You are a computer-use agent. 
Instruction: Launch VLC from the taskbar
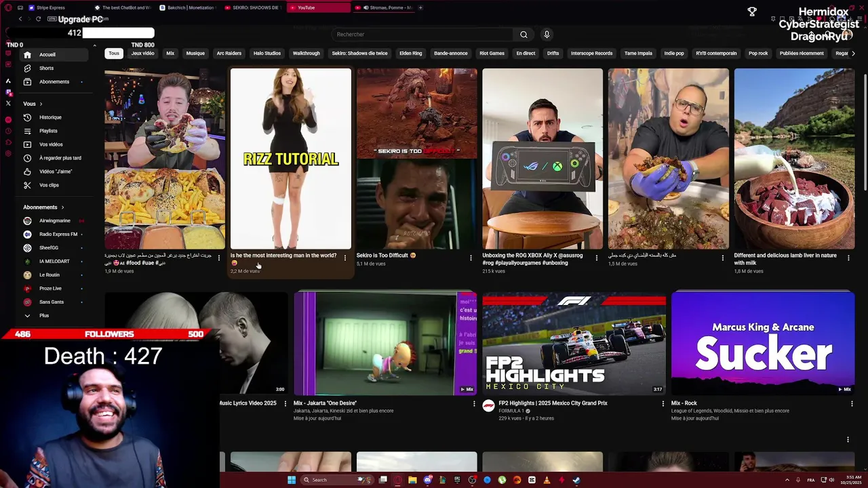coord(547,480)
